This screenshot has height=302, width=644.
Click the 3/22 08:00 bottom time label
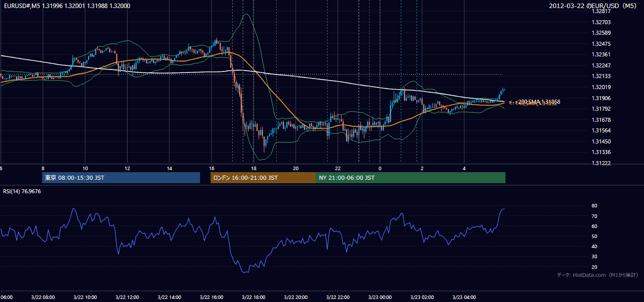(x=42, y=297)
